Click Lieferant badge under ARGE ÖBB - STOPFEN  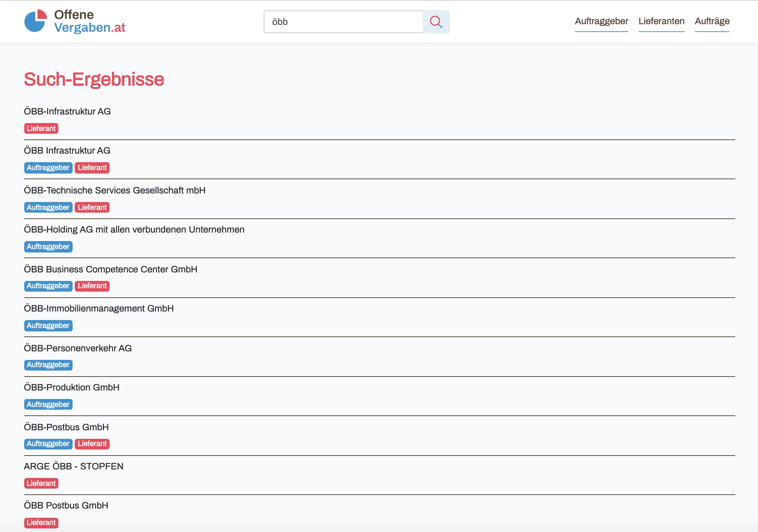pos(41,483)
